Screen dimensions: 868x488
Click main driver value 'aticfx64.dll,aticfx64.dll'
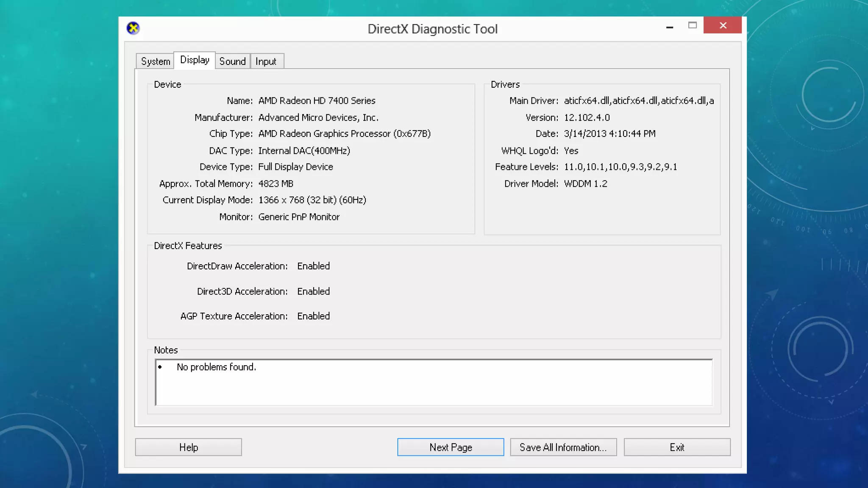point(639,101)
